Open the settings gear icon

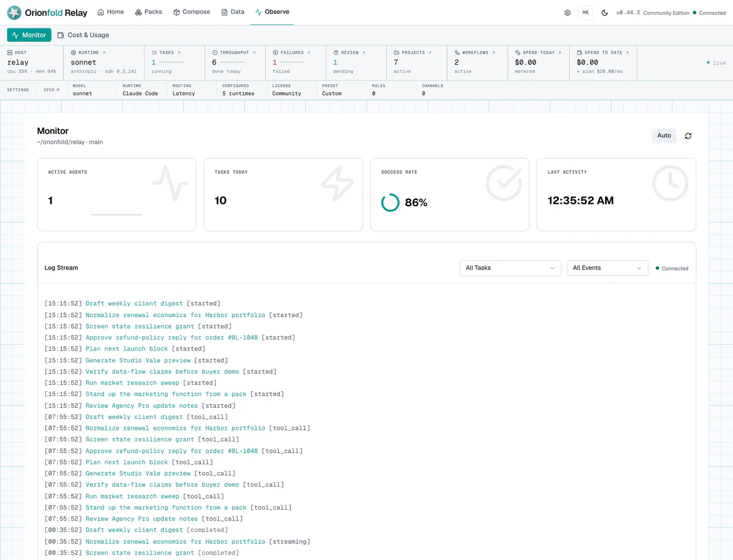pos(568,13)
